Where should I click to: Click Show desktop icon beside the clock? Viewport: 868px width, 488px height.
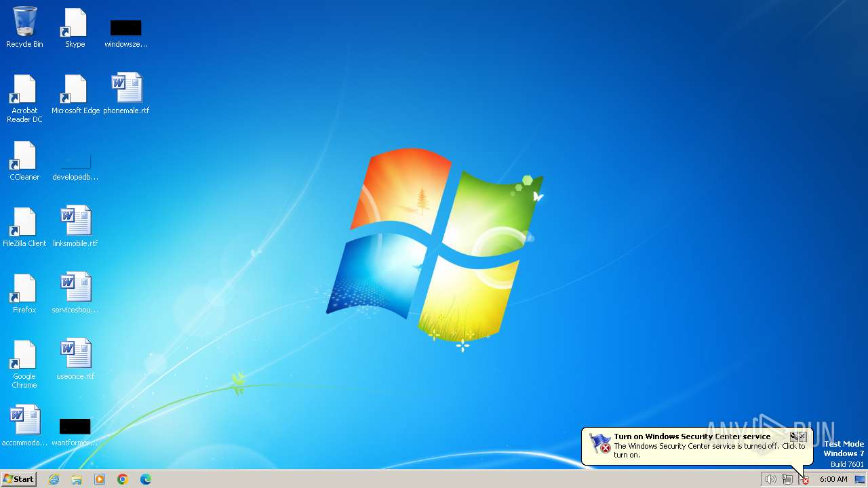click(x=860, y=479)
